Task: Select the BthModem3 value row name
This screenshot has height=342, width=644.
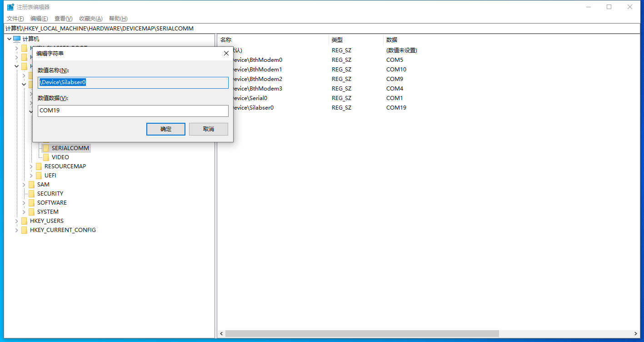Action: (x=258, y=89)
